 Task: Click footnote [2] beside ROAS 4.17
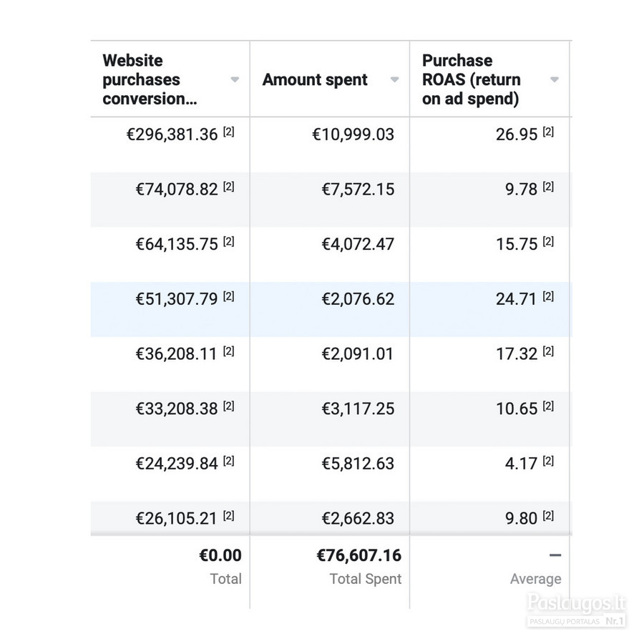point(548,462)
